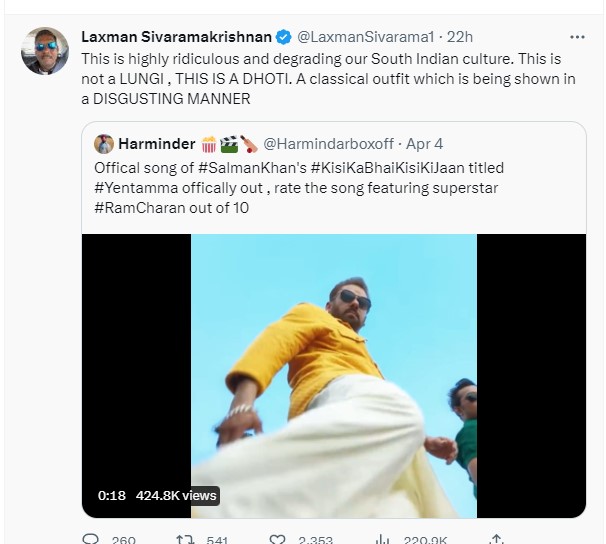Image resolution: width=606 pixels, height=544 pixels.
Task: Open the tweet's 22h timestamp
Action: click(460, 37)
